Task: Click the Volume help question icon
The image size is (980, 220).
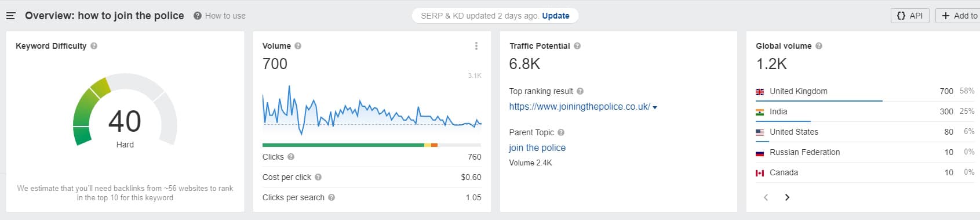Action: tap(298, 46)
